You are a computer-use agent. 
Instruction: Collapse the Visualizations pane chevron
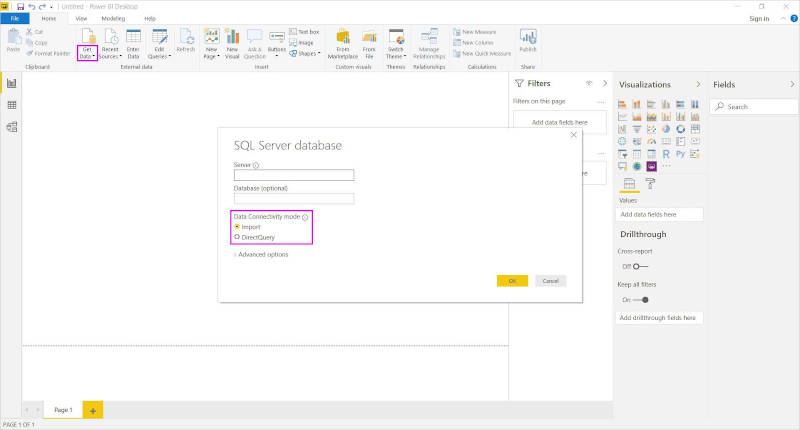[x=698, y=84]
